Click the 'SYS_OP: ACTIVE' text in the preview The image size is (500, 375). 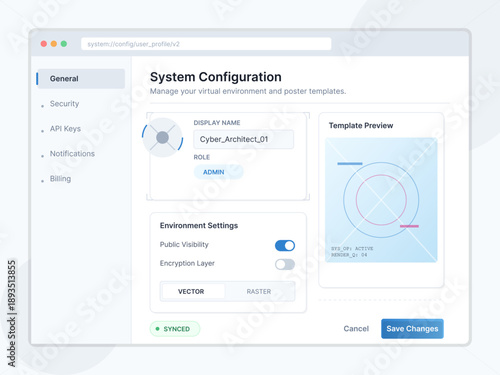[x=352, y=249]
